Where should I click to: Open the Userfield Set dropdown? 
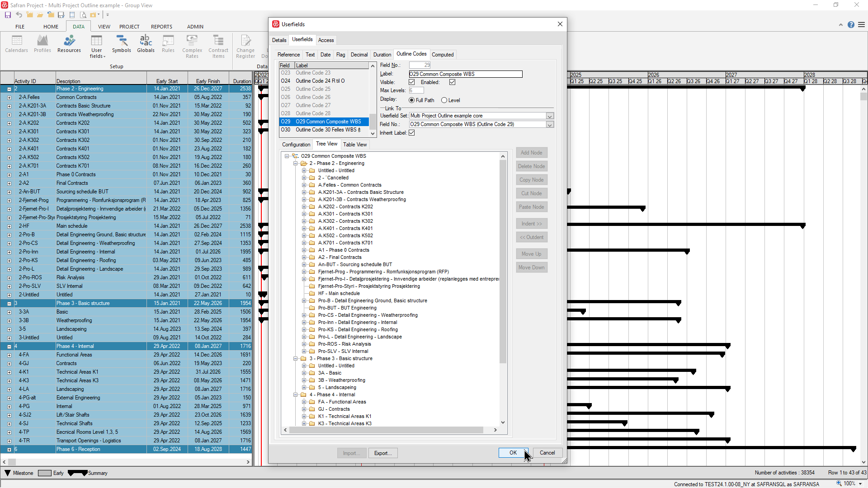[550, 116]
